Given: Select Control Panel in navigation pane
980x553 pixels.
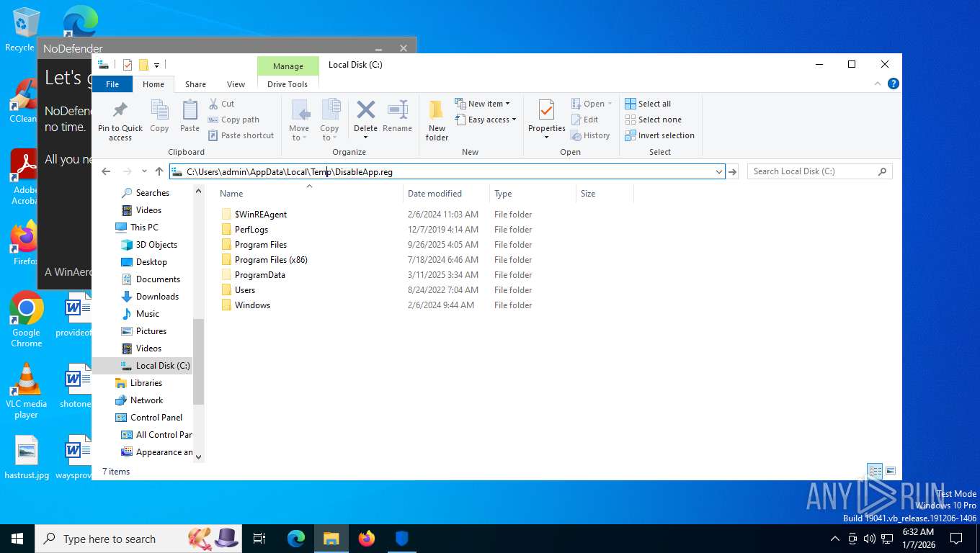Looking at the screenshot, I should (x=156, y=417).
